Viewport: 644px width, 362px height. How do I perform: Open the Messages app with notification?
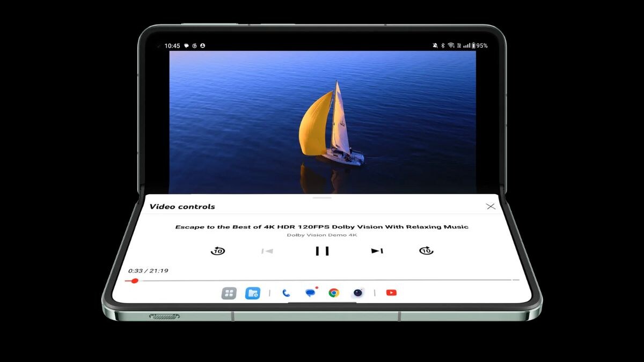310,293
